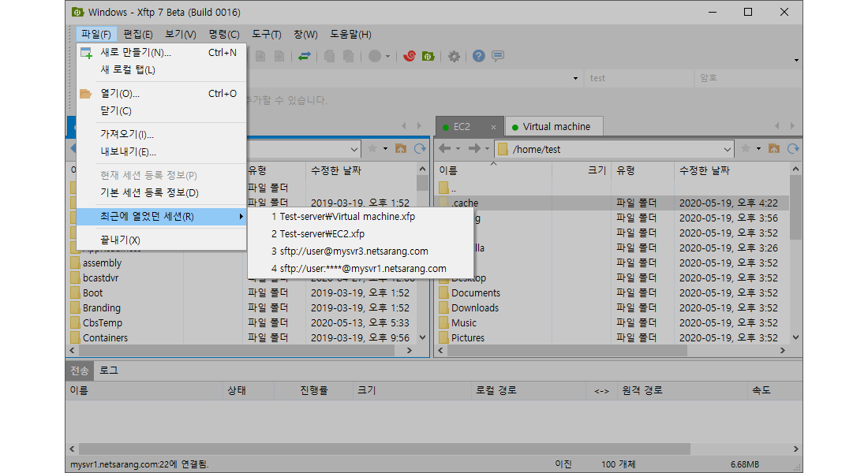Viewport: 868px width, 473px height.
Task: Choose 새 로컬 탭(L) menu entry
Action: click(x=161, y=69)
